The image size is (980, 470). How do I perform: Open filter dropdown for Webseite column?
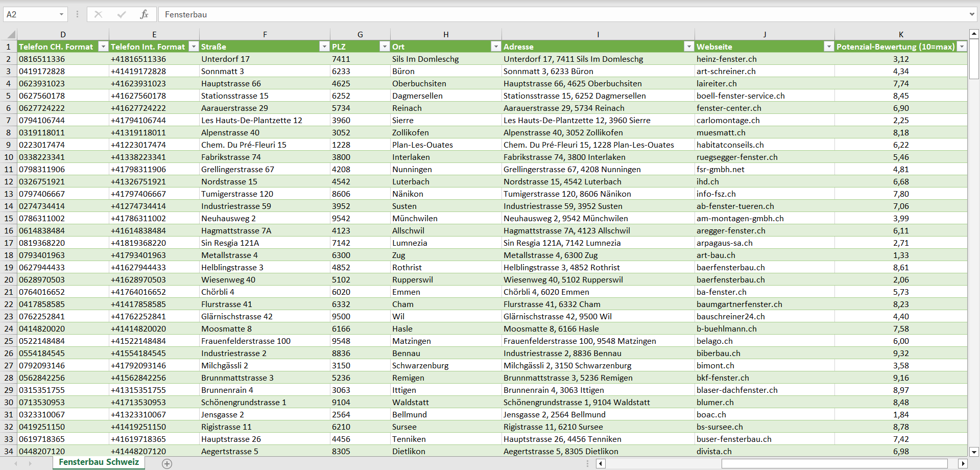pos(829,46)
